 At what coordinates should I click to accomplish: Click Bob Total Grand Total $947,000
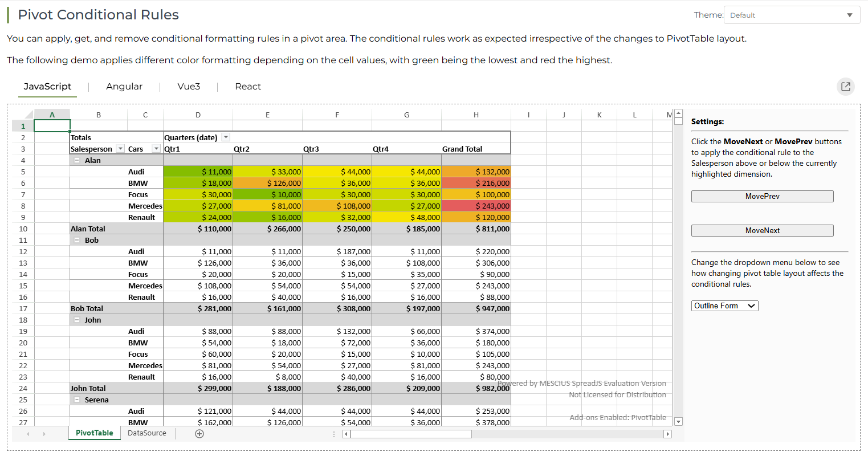476,308
